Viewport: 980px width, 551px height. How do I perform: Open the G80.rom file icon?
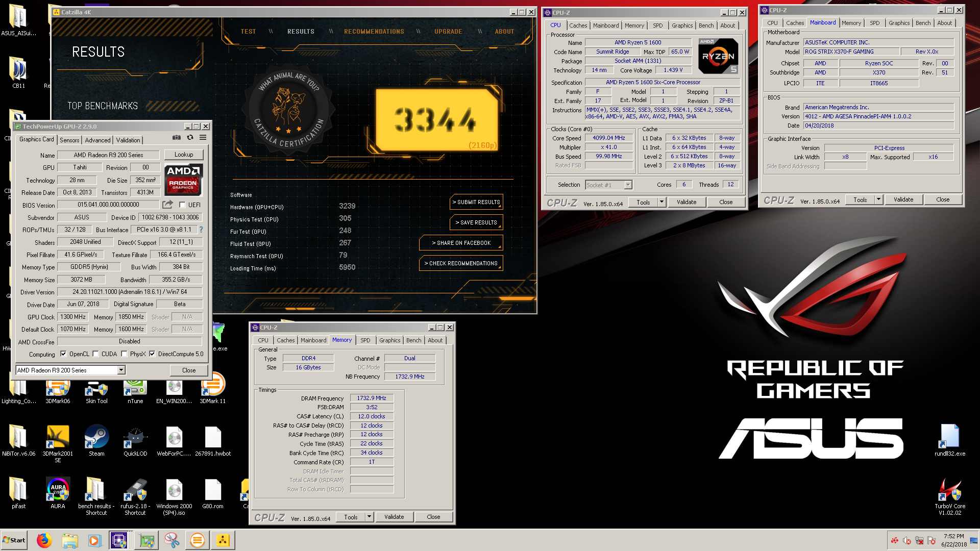213,493
